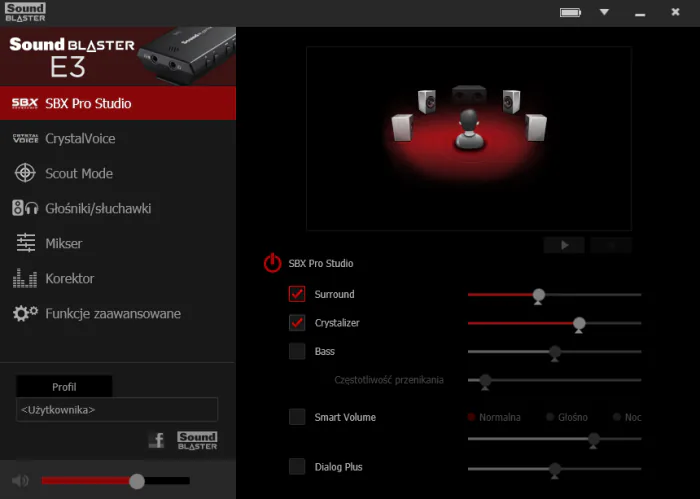Click the master volume slider handle

137,481
